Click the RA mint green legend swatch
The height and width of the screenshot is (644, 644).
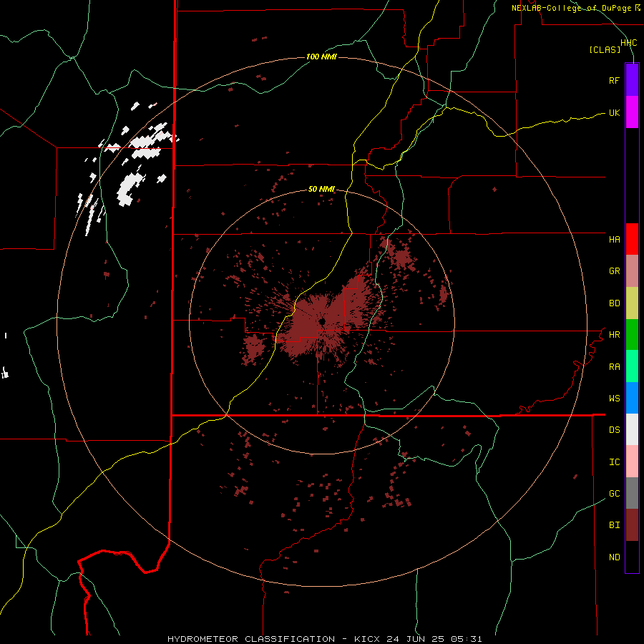(x=632, y=366)
